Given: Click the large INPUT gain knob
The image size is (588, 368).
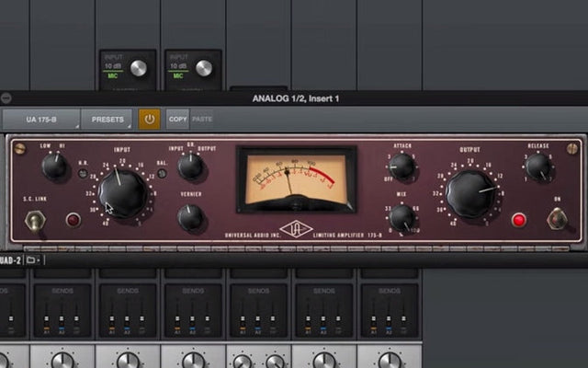Looking at the screenshot, I should click(x=122, y=194).
